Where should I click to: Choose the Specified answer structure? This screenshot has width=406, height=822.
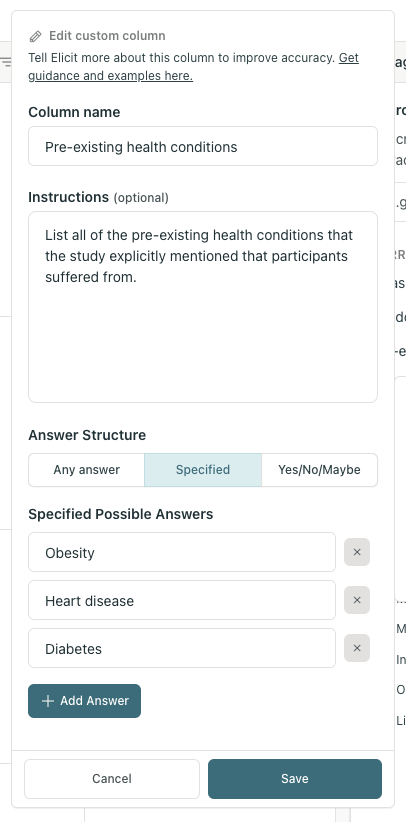click(x=203, y=470)
